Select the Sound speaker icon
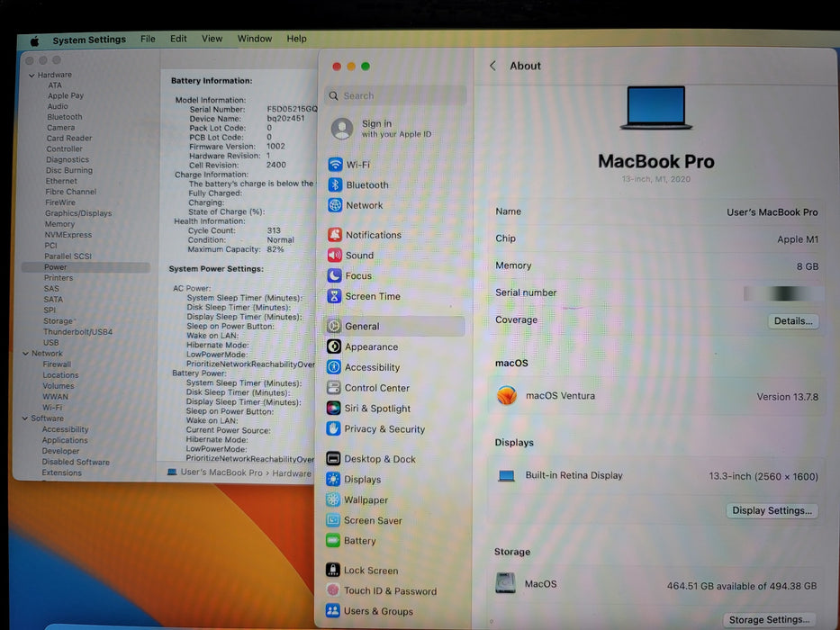Image resolution: width=840 pixels, height=630 pixels. click(x=335, y=255)
